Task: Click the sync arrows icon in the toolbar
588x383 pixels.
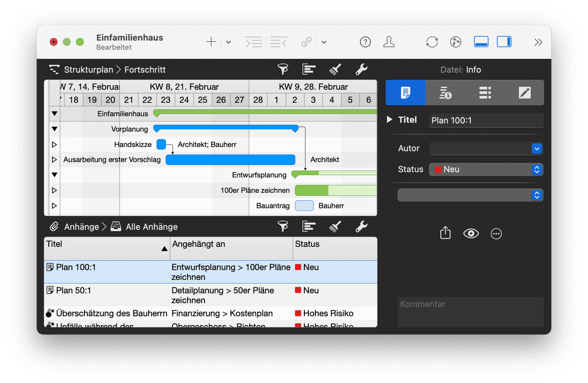Action: pos(432,42)
